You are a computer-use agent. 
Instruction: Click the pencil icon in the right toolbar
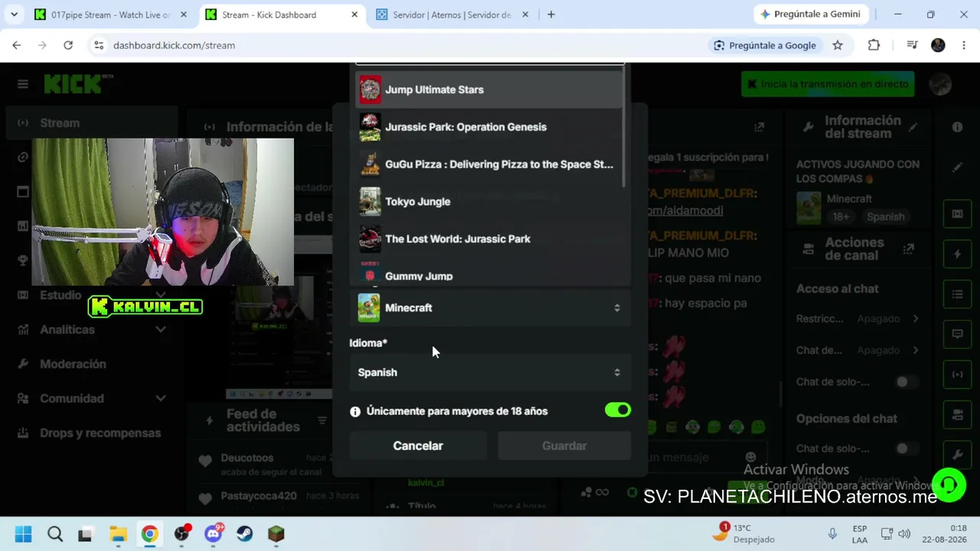tap(957, 168)
